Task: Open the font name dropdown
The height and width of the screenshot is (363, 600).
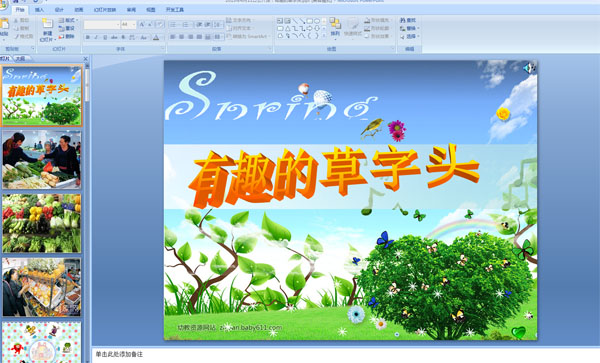Action: [x=117, y=25]
